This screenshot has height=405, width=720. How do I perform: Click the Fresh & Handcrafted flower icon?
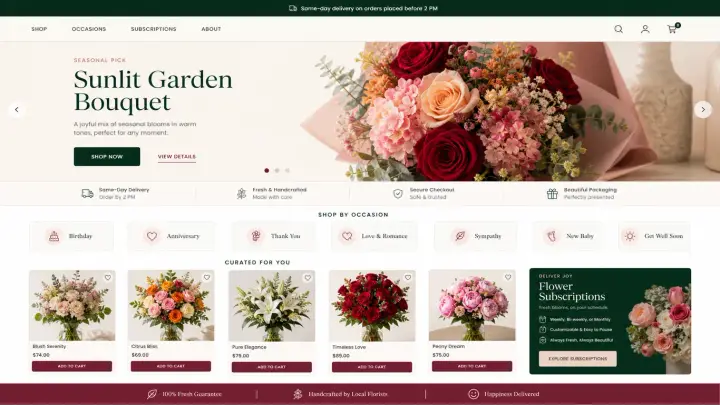coord(242,193)
